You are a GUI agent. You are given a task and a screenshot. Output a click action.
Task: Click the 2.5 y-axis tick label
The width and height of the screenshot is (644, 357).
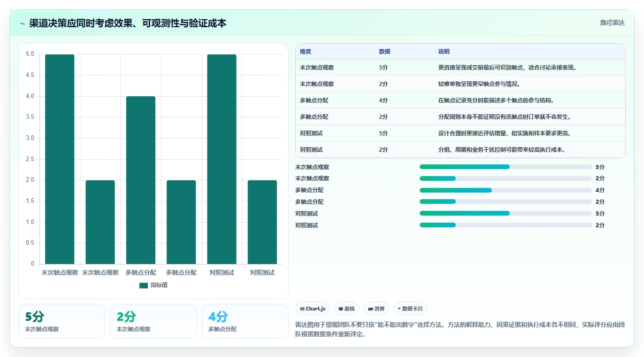(x=30, y=159)
